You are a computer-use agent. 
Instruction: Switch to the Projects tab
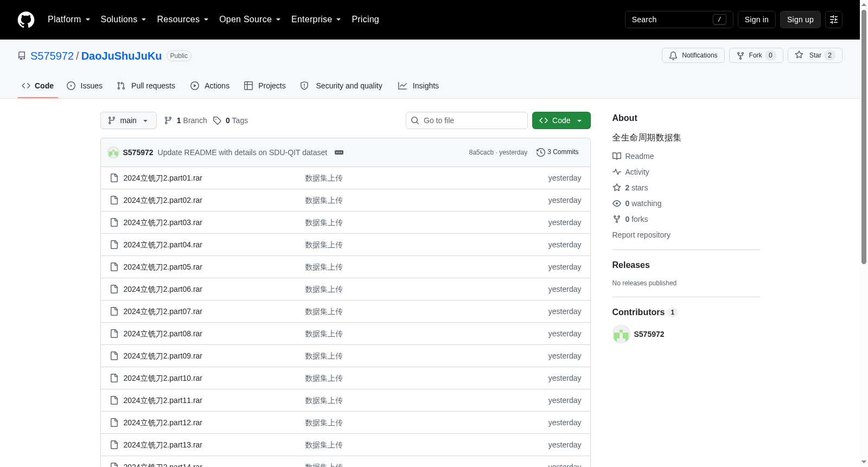265,86
